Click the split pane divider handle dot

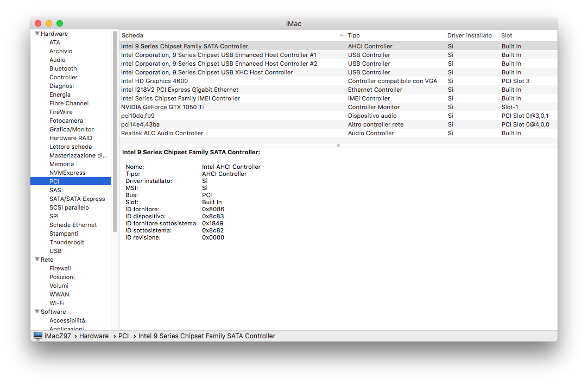(338, 146)
